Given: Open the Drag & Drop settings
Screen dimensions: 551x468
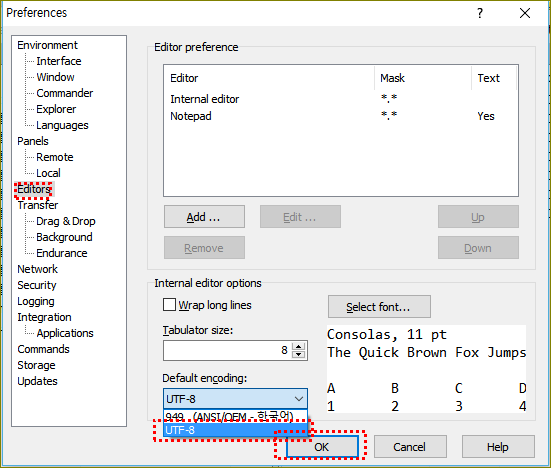Looking at the screenshot, I should point(66,221).
